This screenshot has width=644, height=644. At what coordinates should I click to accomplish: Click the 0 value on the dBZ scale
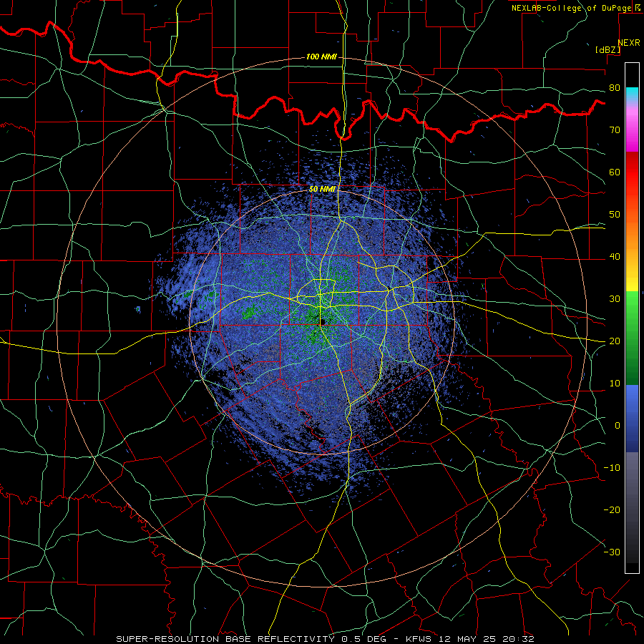[x=618, y=426]
